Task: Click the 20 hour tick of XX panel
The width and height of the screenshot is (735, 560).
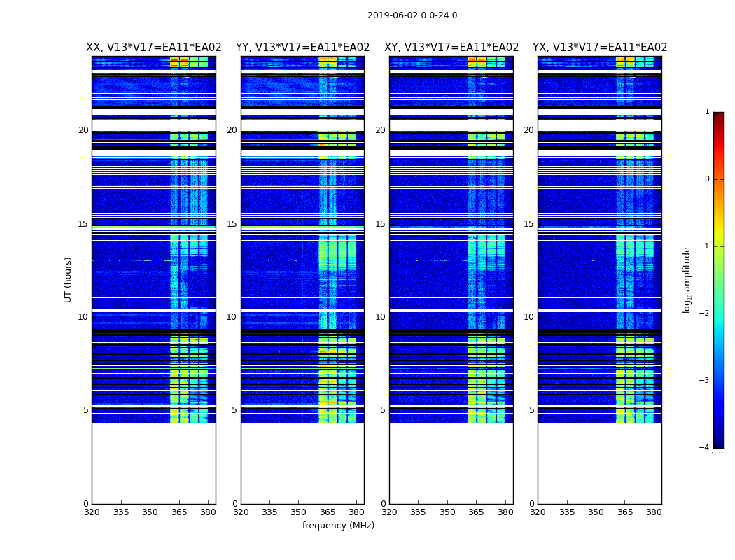Action: (x=83, y=130)
